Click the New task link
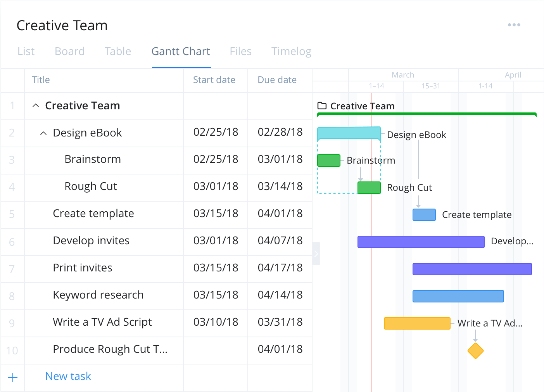 [x=68, y=376]
